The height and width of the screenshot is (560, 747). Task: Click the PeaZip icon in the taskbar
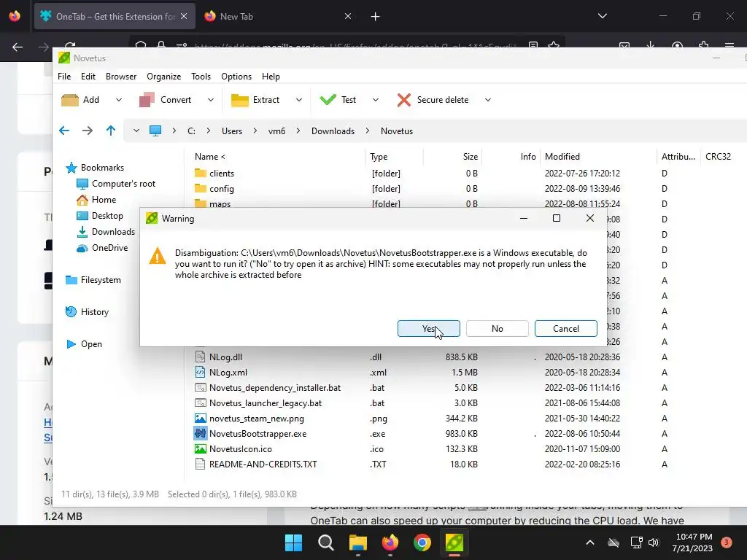click(x=454, y=542)
